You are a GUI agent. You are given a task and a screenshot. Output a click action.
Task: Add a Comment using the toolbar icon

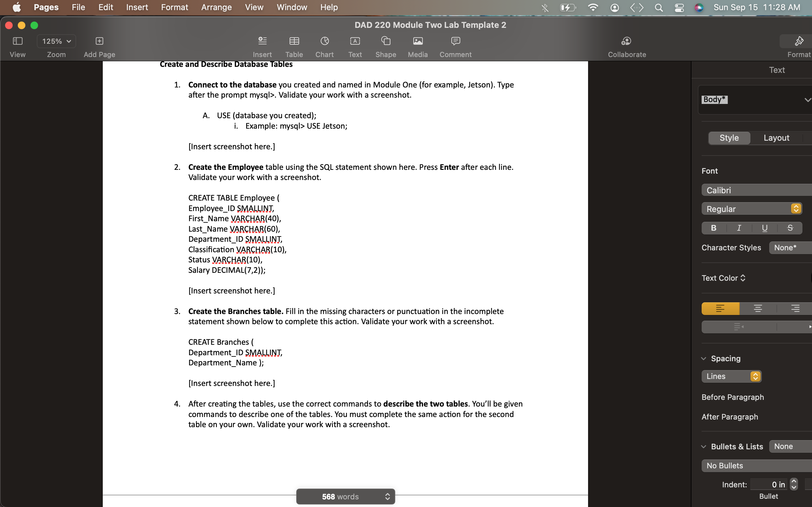455,41
